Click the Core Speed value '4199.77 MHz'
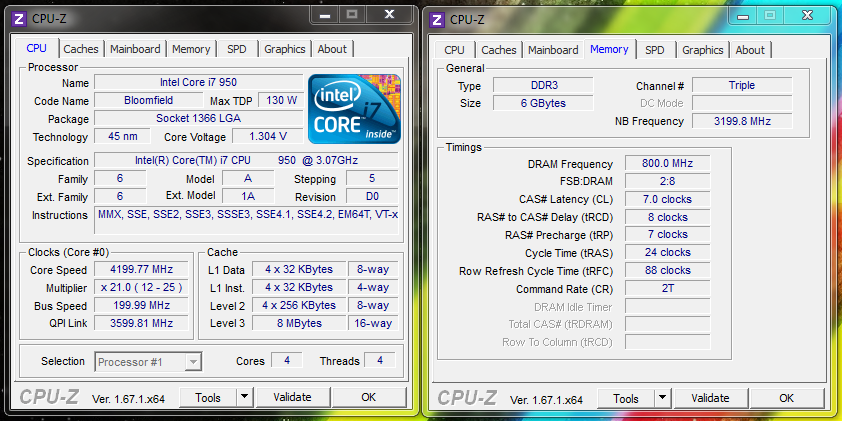Screen dimensions: 842x421 (141, 270)
